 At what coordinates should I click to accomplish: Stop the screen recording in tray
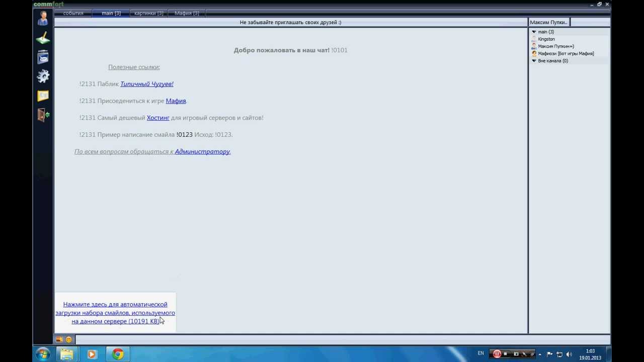[x=506, y=354]
